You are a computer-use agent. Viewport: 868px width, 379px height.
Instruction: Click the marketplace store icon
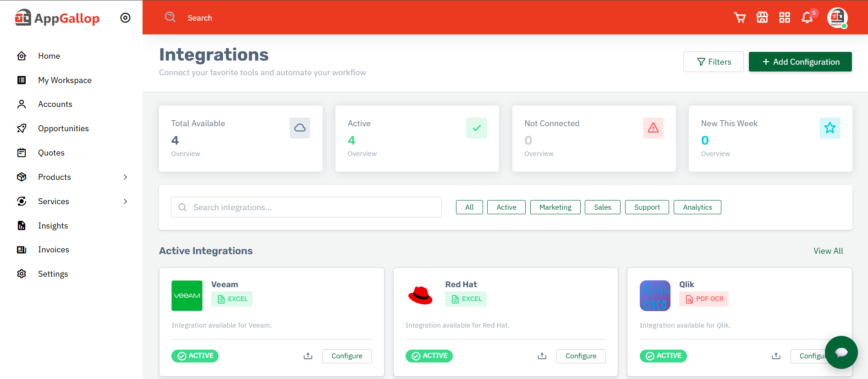pos(762,17)
